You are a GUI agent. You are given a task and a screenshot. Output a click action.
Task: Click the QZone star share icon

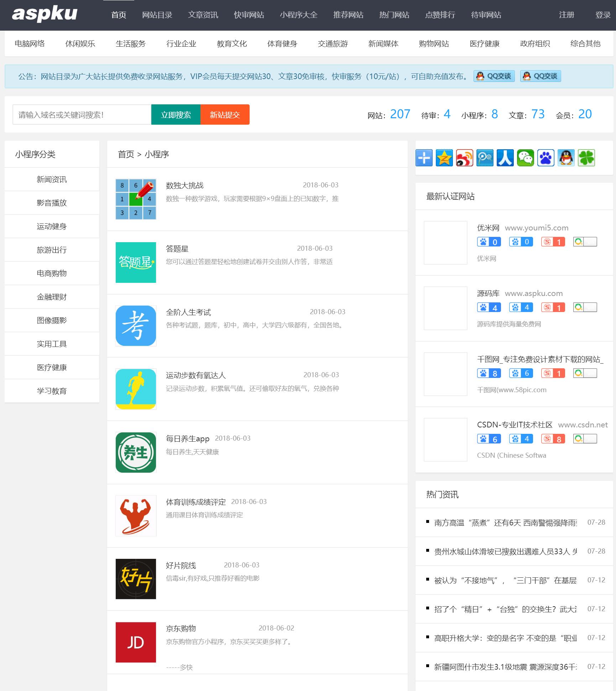[x=444, y=158]
